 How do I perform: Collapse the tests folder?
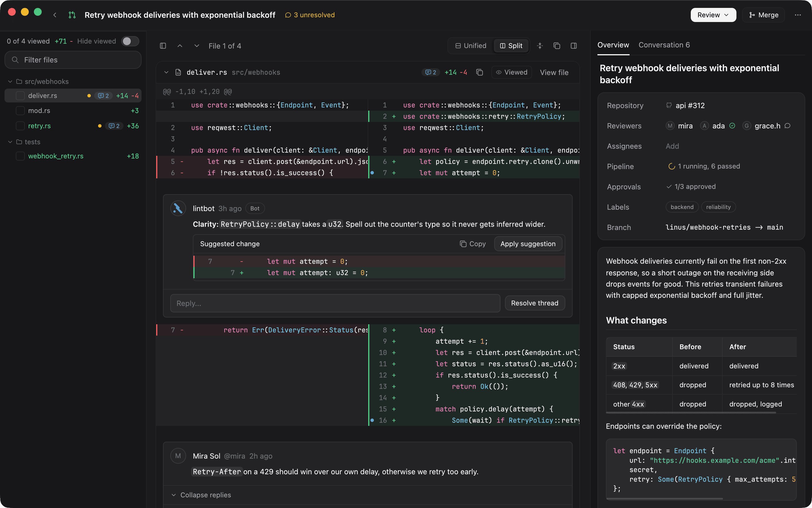10,142
